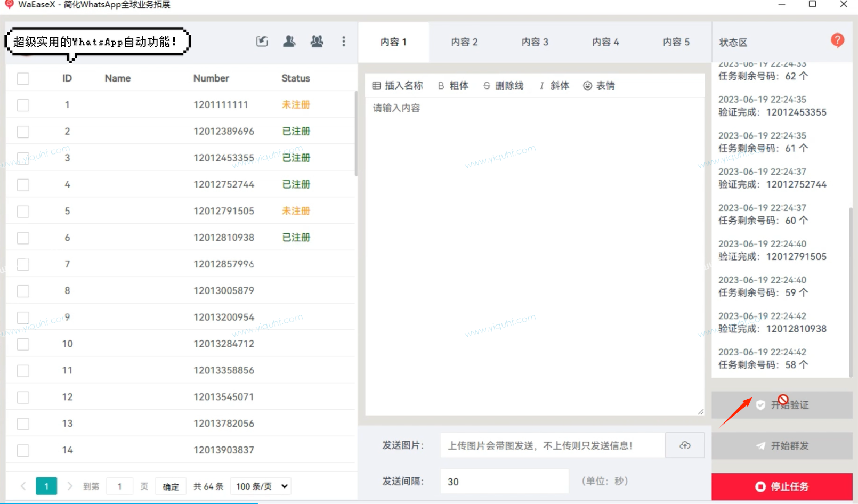
Task: Click the 共 64 条 total count text
Action: pyautogui.click(x=208, y=486)
